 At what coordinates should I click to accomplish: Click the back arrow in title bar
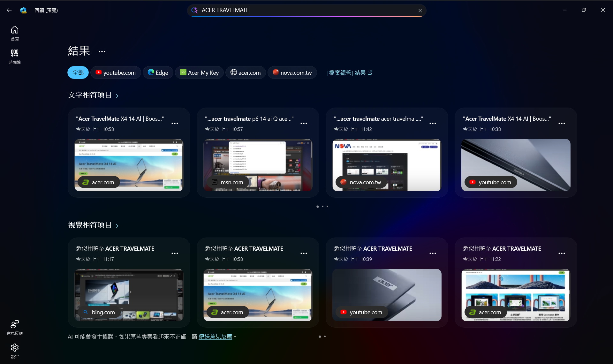pos(9,10)
